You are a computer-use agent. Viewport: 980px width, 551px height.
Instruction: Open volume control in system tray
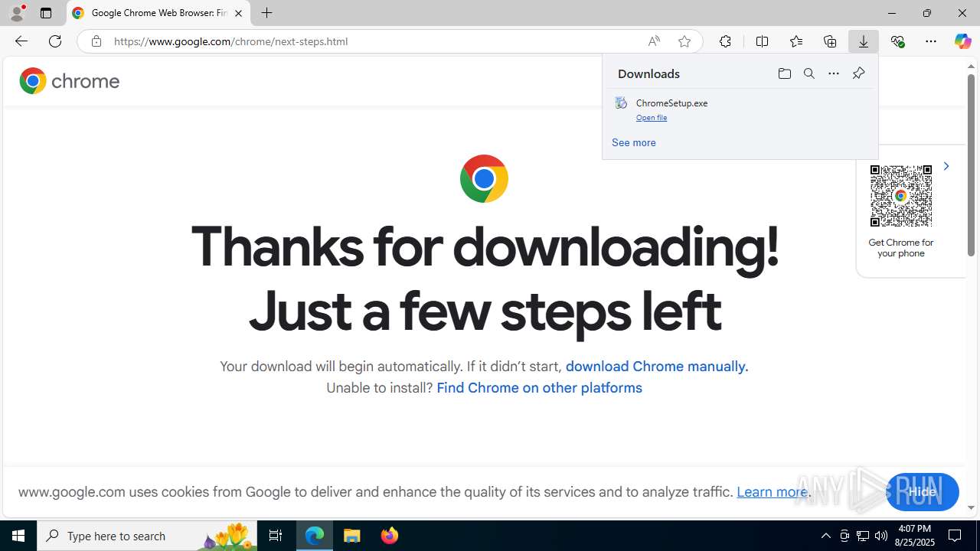point(881,536)
